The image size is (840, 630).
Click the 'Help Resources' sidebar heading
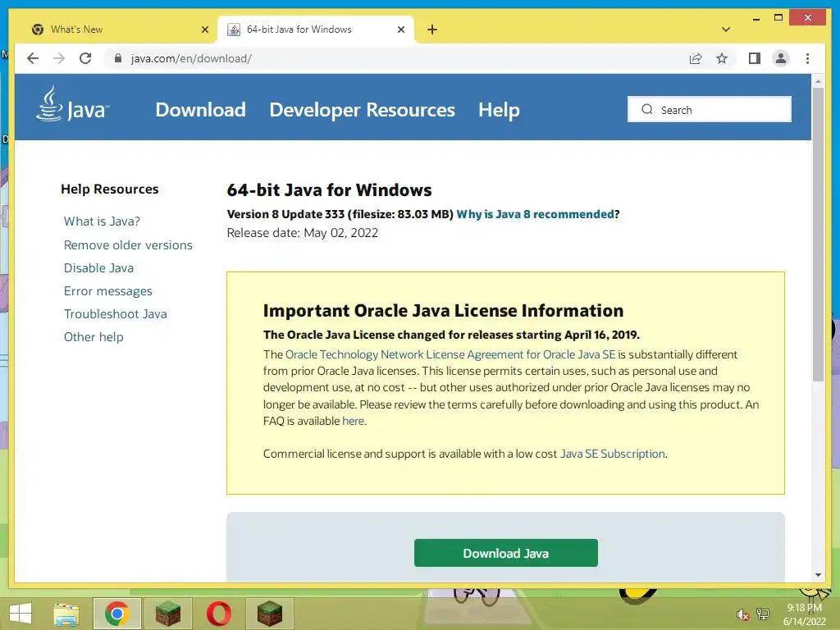click(x=110, y=189)
